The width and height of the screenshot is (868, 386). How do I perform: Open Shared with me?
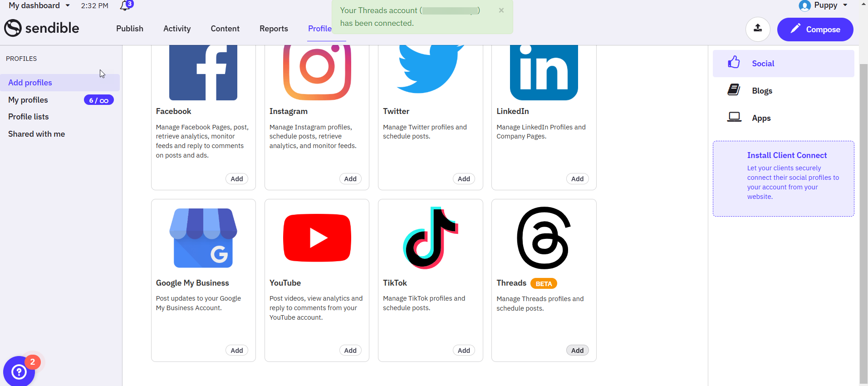36,134
